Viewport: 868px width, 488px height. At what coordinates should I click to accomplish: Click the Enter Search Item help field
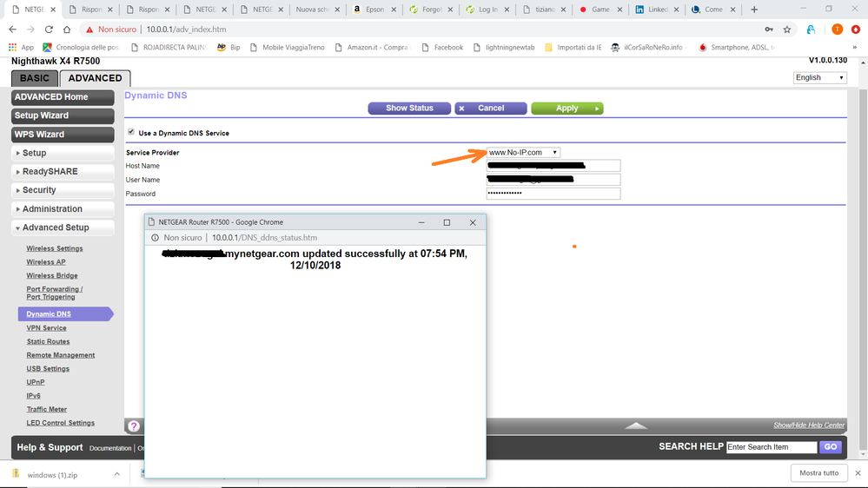[x=772, y=446]
